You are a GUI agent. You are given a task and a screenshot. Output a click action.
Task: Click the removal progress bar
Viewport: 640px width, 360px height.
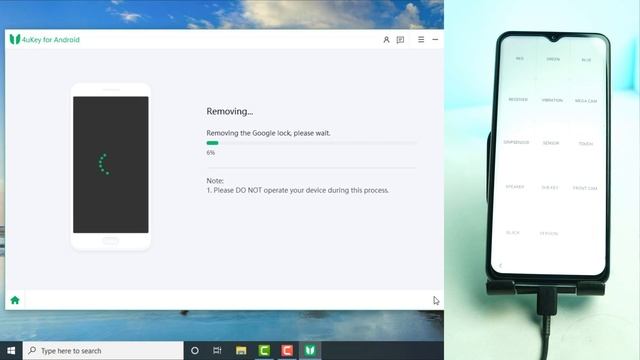311,143
